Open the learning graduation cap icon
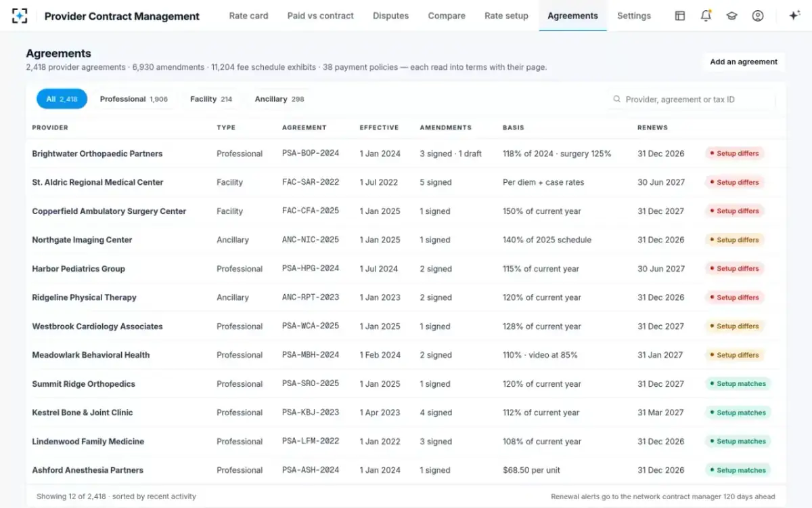 [731, 16]
